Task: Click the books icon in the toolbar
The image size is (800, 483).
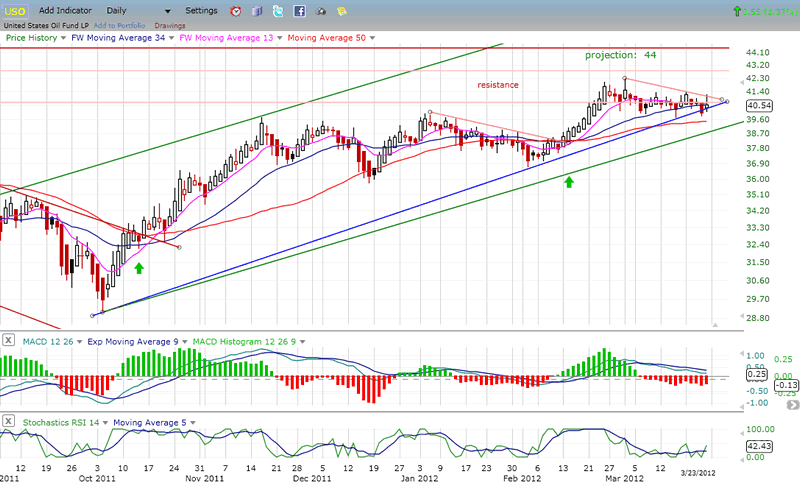Action: 256,11
